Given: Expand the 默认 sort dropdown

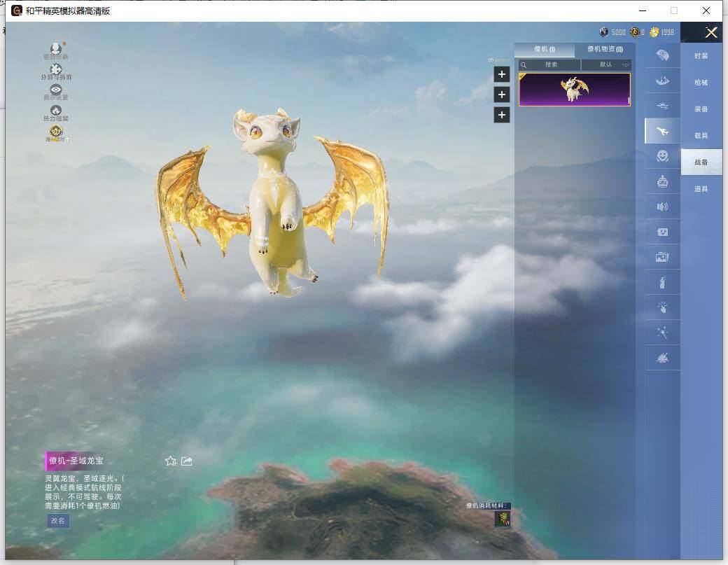Looking at the screenshot, I should (606, 64).
